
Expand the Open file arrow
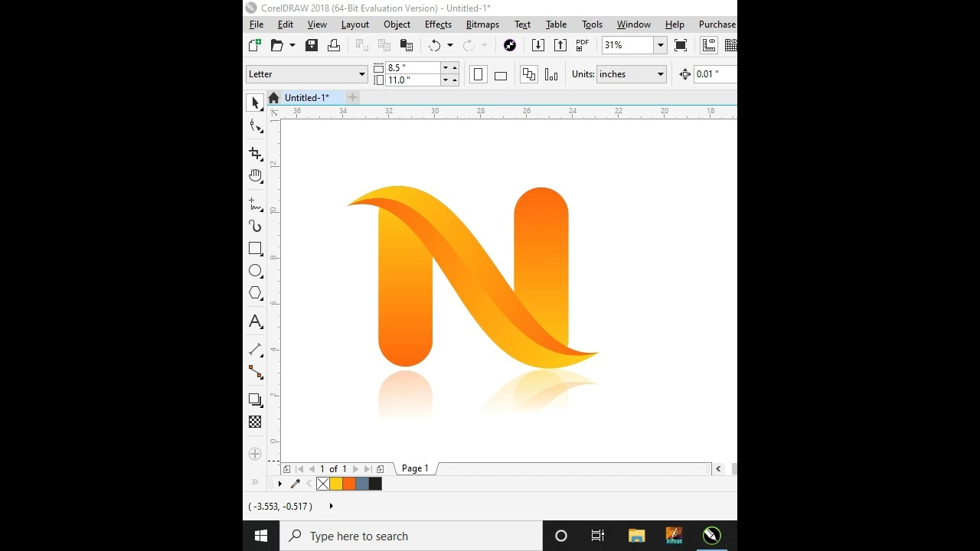pyautogui.click(x=292, y=45)
